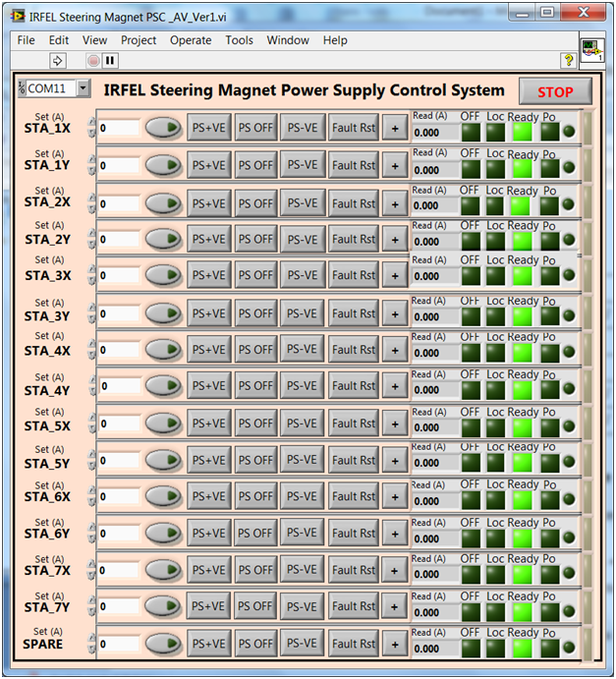
Task: Open the COM11 port dropdown
Action: tap(83, 88)
